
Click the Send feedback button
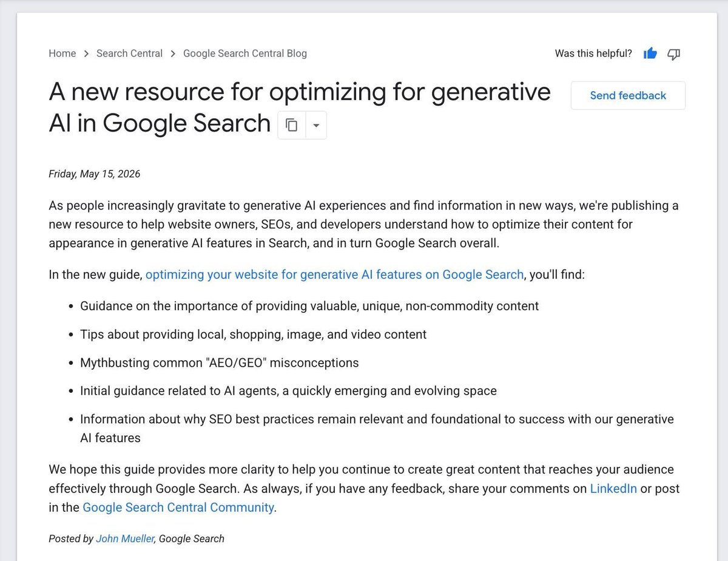[x=628, y=95]
